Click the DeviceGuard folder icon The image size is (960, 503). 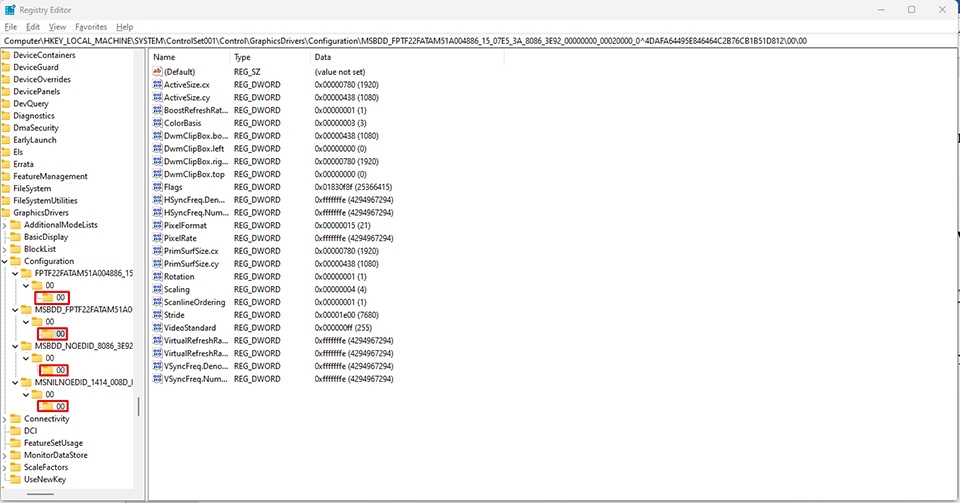click(6, 67)
